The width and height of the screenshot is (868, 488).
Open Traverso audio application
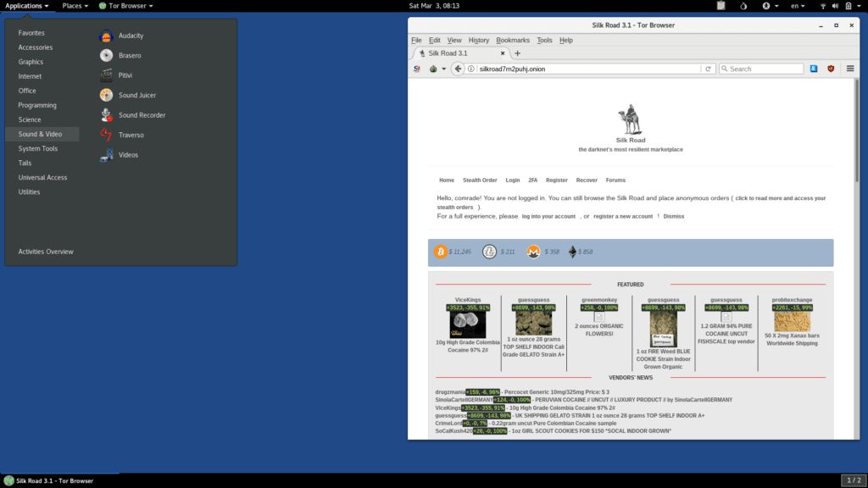pos(131,135)
